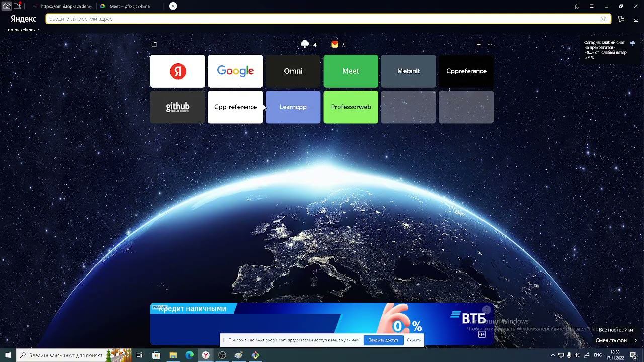Open OBS Studio from the taskbar
Screen dimensions: 644x362
click(222, 355)
